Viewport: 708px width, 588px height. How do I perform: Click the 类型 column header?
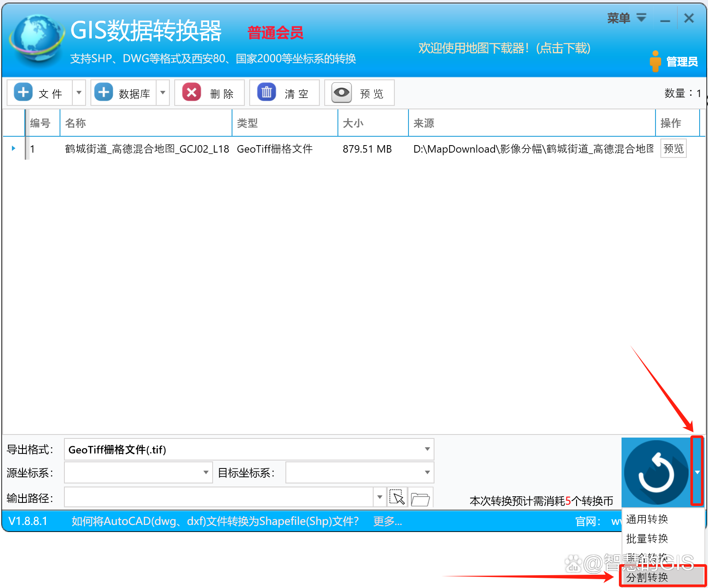[x=285, y=123]
